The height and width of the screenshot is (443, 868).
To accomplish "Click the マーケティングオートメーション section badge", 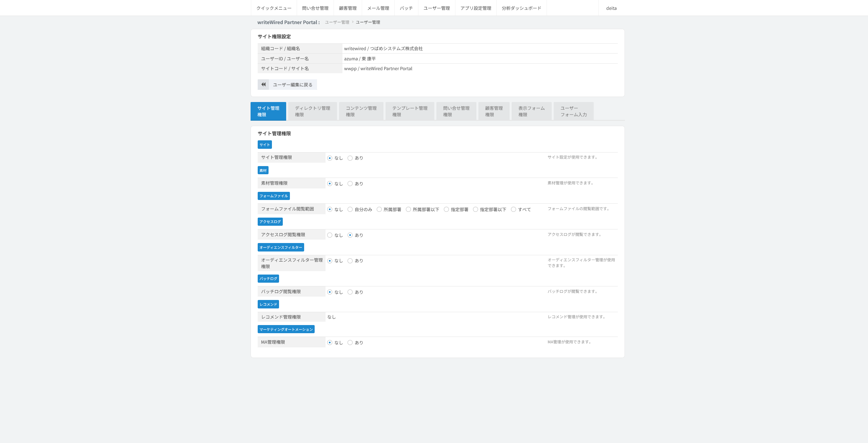I will point(286,329).
